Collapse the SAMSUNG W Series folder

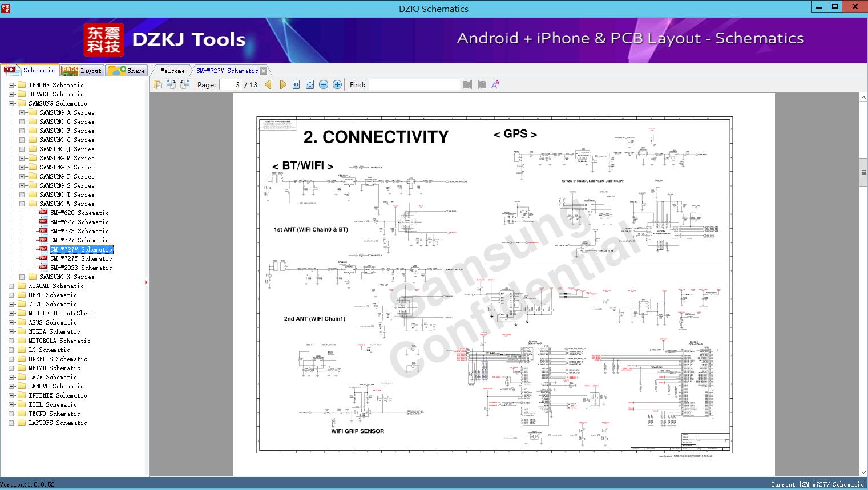pyautogui.click(x=22, y=204)
